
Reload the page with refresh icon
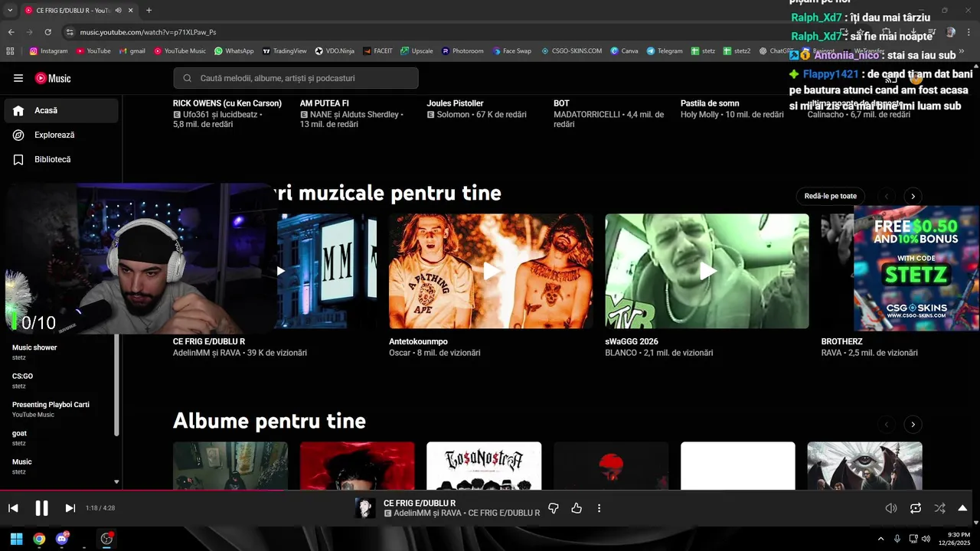point(47,32)
